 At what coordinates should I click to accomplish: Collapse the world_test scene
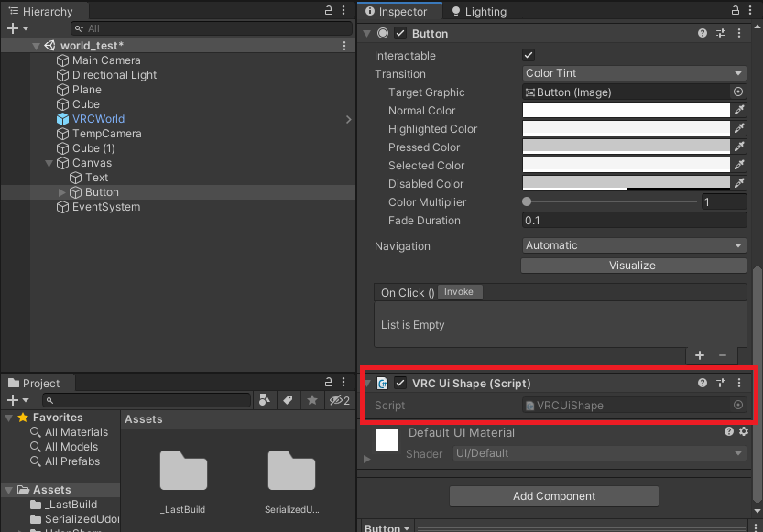[x=36, y=46]
